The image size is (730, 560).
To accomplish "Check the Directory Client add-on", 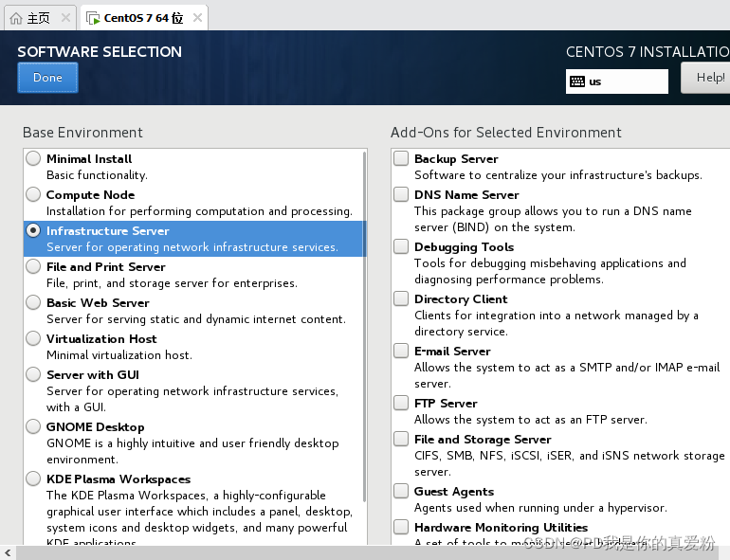I will (401, 298).
